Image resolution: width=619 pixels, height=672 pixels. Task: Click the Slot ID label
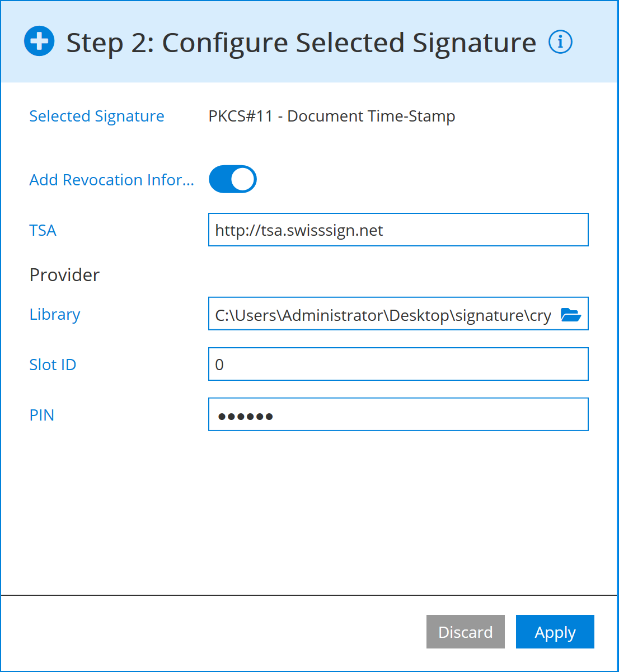click(53, 364)
